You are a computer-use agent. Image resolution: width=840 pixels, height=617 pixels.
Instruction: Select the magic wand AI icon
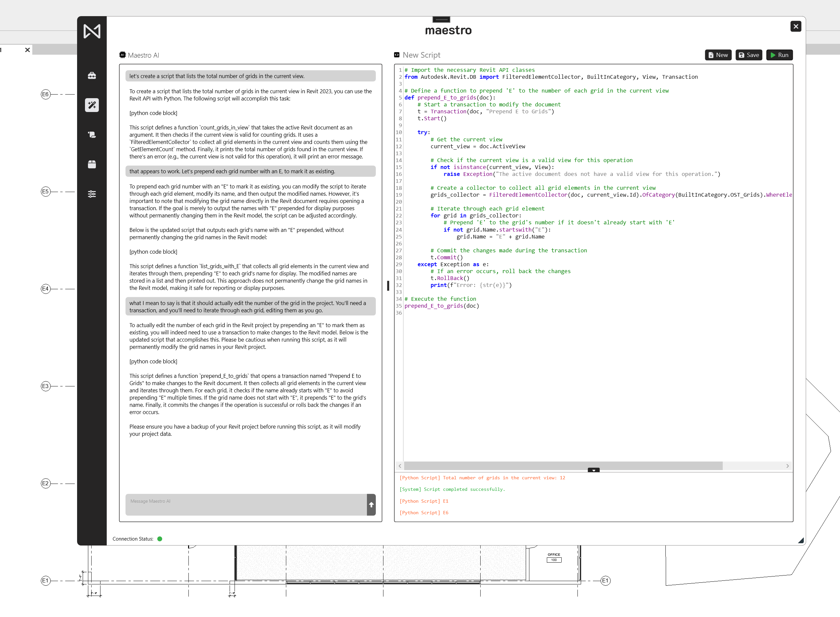pos(92,105)
